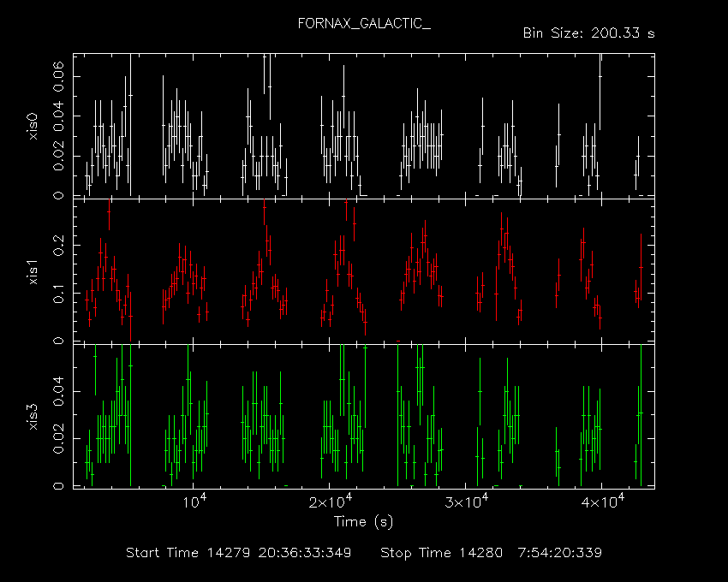This screenshot has height=582, width=728.
Task: Click the 4×10^4 x-axis tick label
Action: pos(603,502)
